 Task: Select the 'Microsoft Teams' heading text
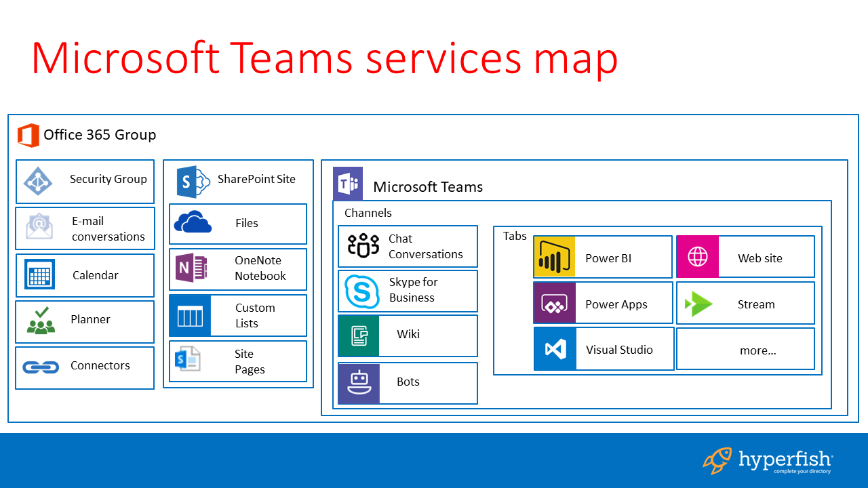(x=428, y=187)
